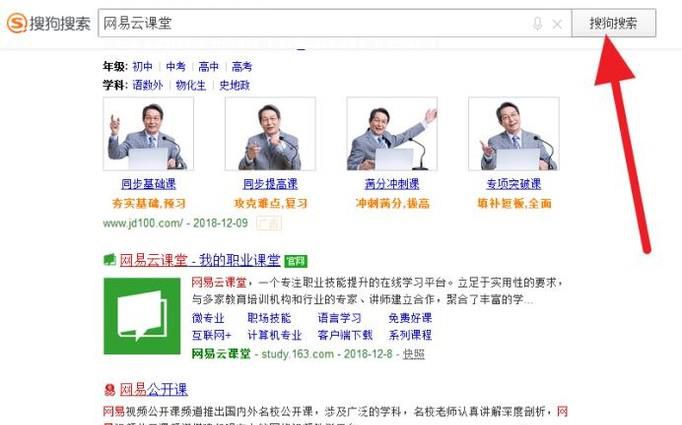Viewport: 682px width, 425px height.
Task: Click the 冲刺高分,提高 orange caption
Action: [x=392, y=204]
